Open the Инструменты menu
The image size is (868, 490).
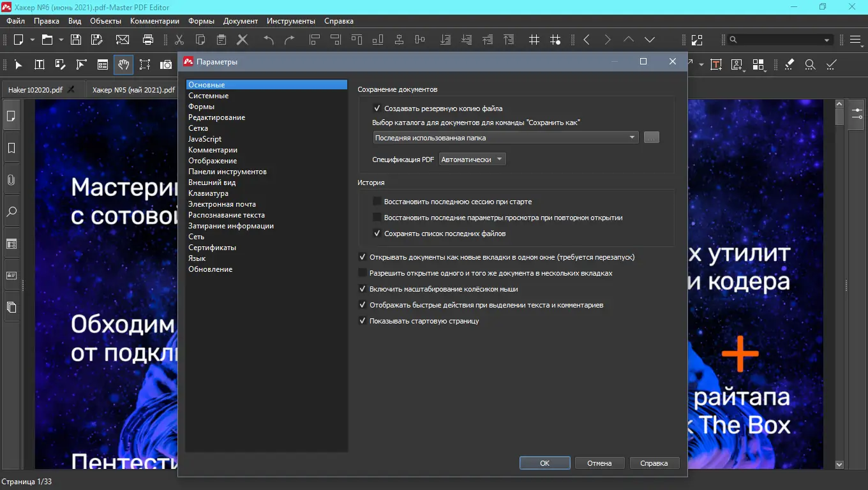click(x=291, y=21)
